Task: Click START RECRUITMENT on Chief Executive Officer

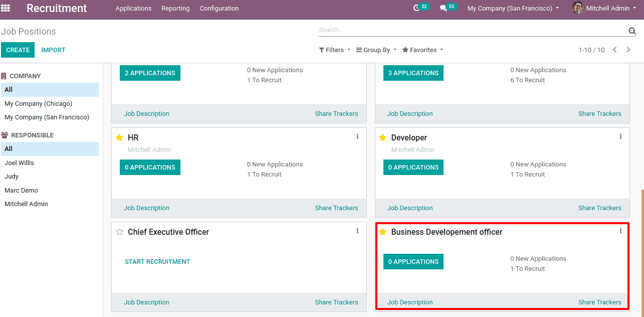Action: [157, 261]
